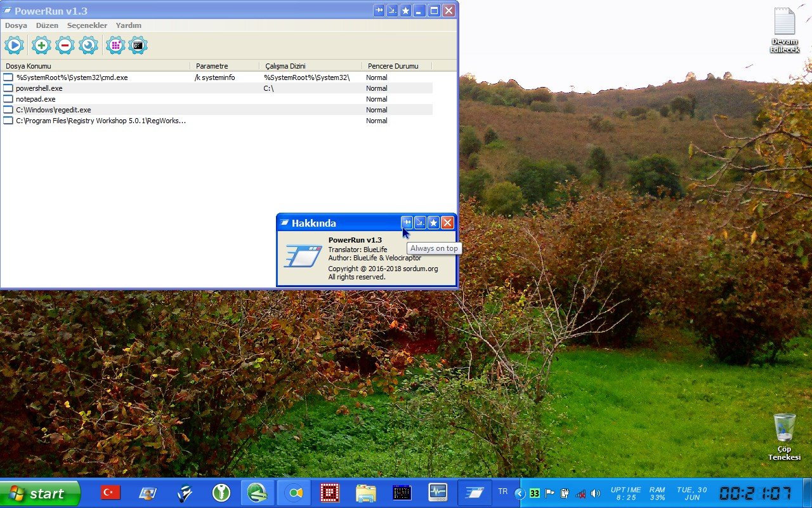Toggle Always on top in the Hakkında dialog

(407, 222)
